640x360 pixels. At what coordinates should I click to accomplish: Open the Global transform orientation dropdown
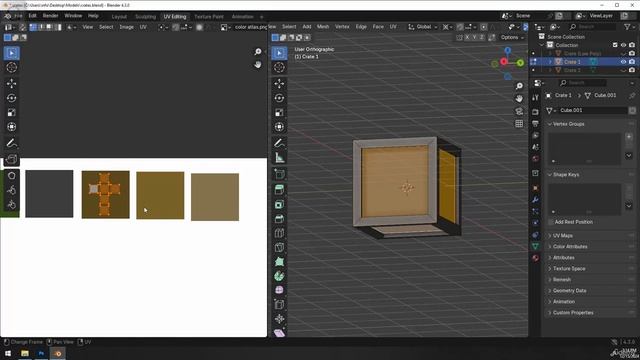pos(423,27)
